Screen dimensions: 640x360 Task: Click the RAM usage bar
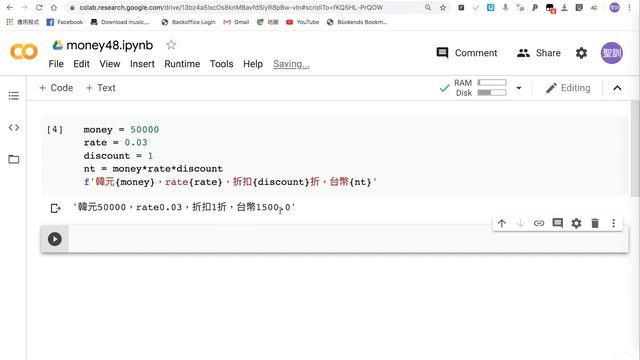(x=492, y=83)
